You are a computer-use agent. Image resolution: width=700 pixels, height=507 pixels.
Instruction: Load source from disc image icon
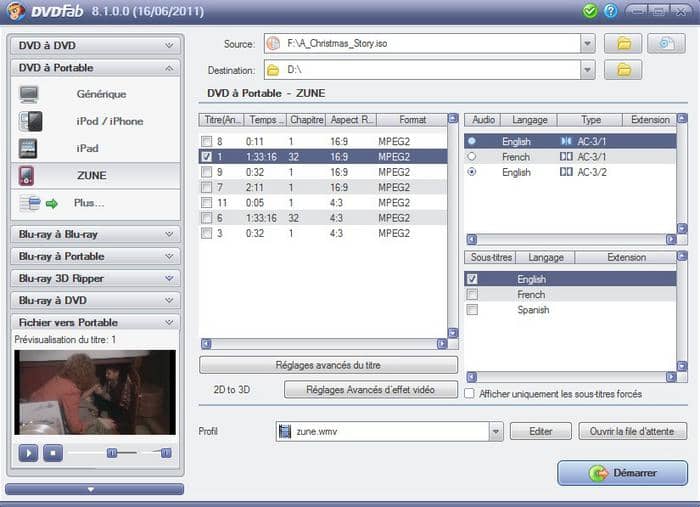click(x=666, y=44)
